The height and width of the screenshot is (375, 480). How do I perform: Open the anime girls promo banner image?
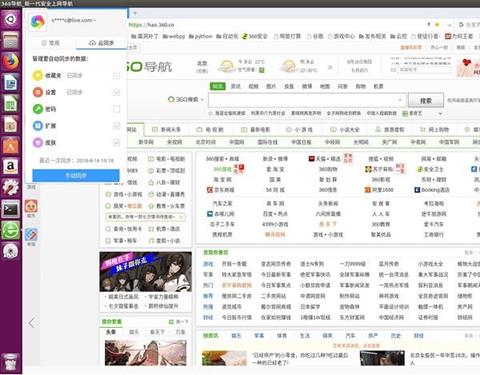(146, 272)
